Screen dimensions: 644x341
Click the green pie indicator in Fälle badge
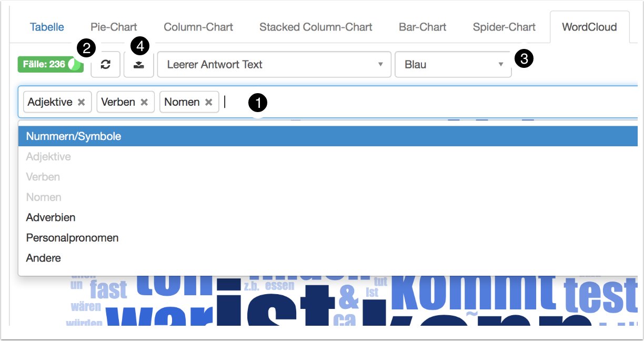pos(75,65)
